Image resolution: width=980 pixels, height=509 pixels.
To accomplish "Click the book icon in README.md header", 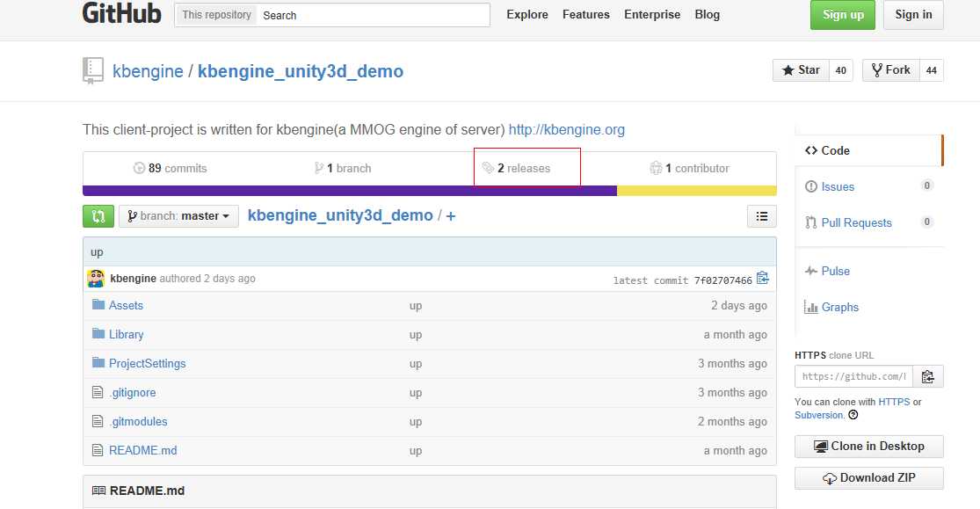I will coord(98,491).
